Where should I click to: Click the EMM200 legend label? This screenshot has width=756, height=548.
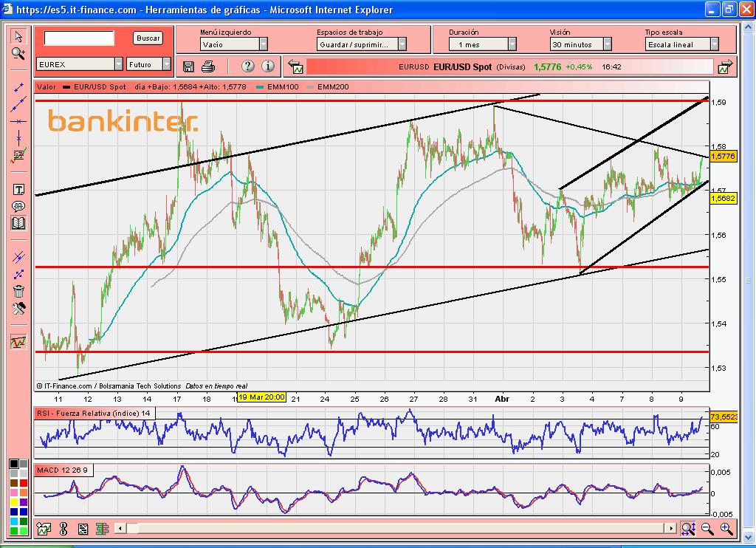pos(333,87)
